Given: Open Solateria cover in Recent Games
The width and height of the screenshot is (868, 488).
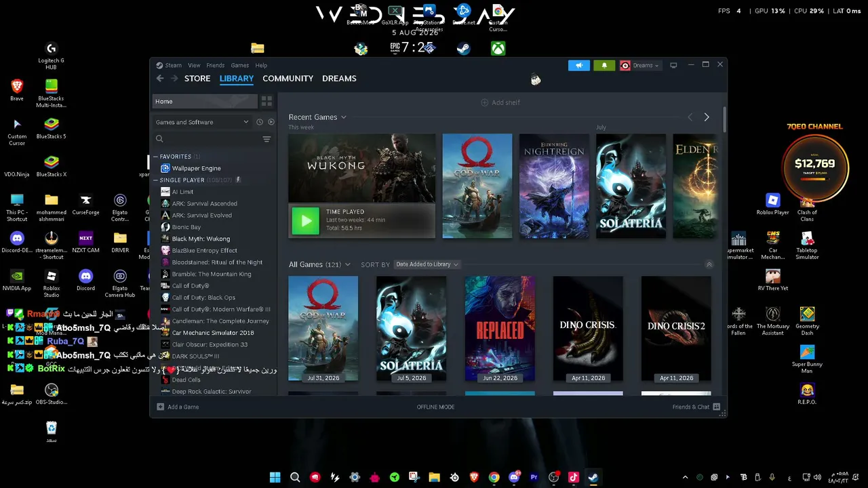Looking at the screenshot, I should [x=631, y=186].
